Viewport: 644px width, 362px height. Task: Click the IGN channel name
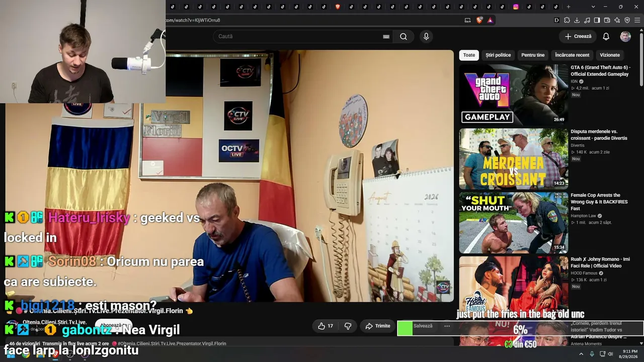574,81
